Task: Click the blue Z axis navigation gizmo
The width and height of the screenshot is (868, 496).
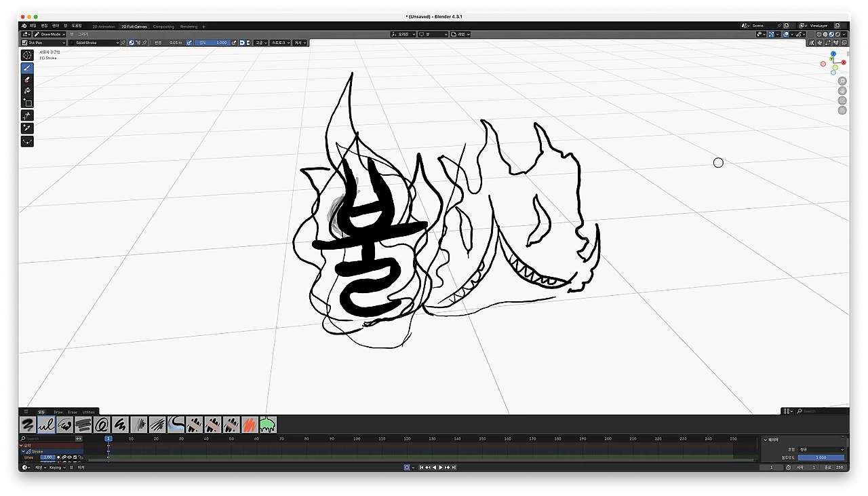Action: [833, 54]
